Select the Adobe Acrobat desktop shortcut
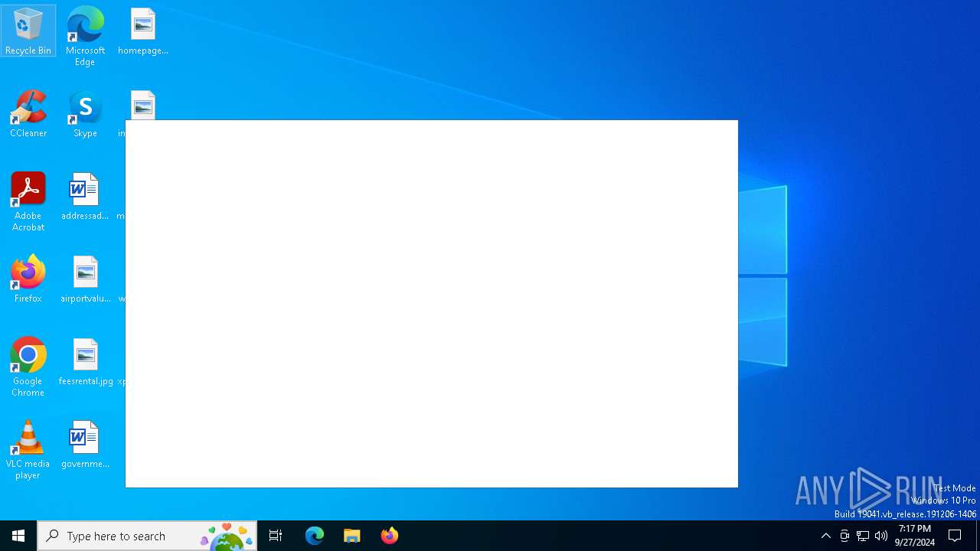 [x=28, y=202]
